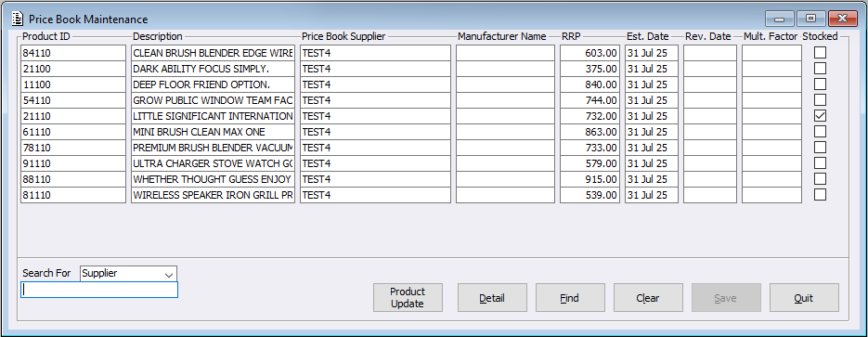Minimize the Price Book Maintenance window
The width and height of the screenshot is (868, 337).
(x=780, y=19)
